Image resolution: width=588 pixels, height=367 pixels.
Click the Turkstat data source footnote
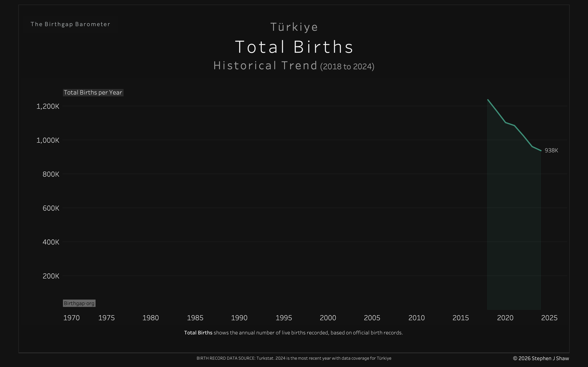click(294, 358)
